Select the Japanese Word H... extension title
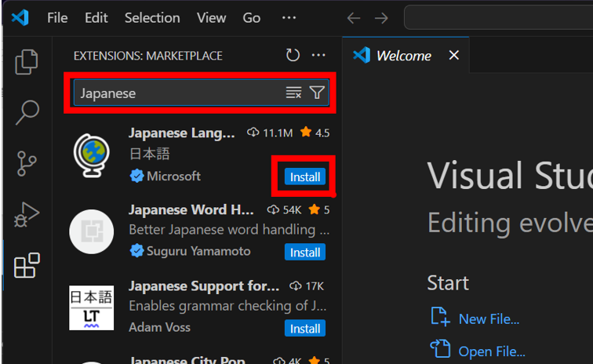 pos(191,209)
